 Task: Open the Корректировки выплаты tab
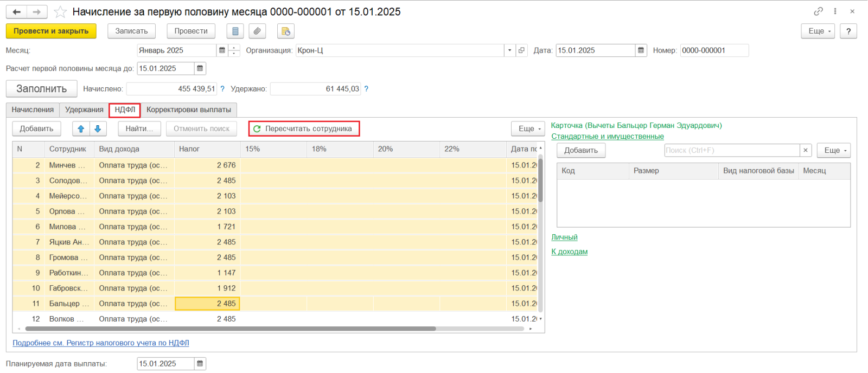pos(188,110)
